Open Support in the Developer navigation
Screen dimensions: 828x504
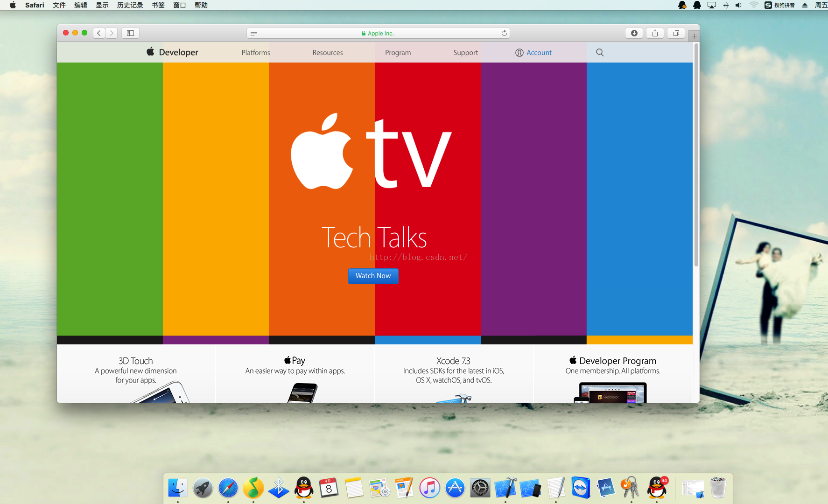(466, 53)
